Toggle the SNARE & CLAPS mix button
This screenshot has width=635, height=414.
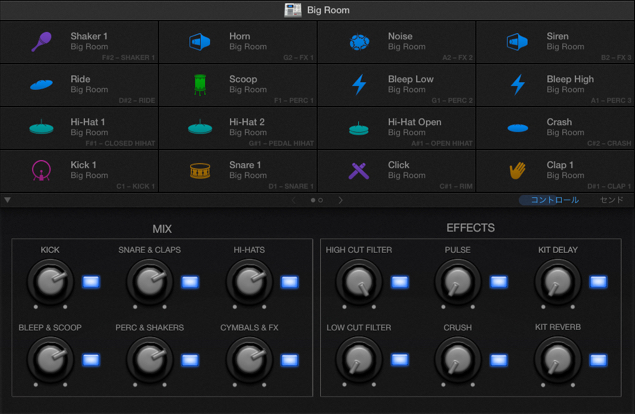(x=190, y=282)
